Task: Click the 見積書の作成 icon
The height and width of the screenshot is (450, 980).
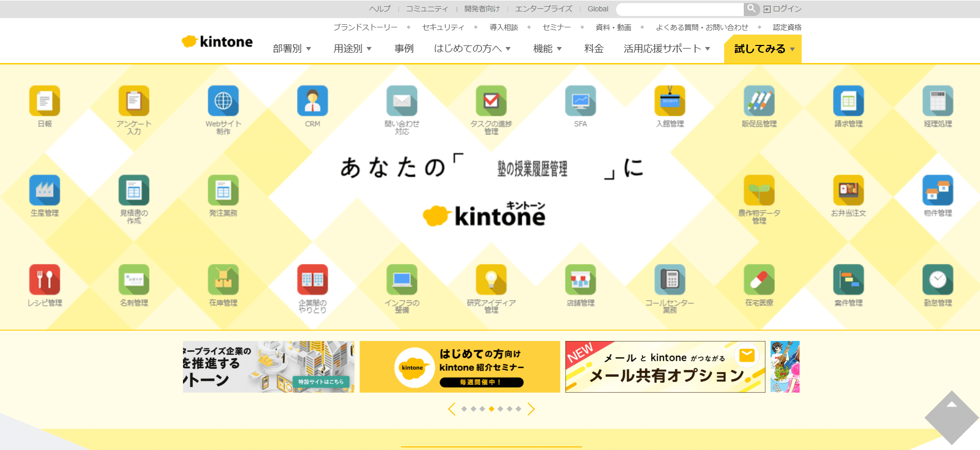Action: pos(134,190)
